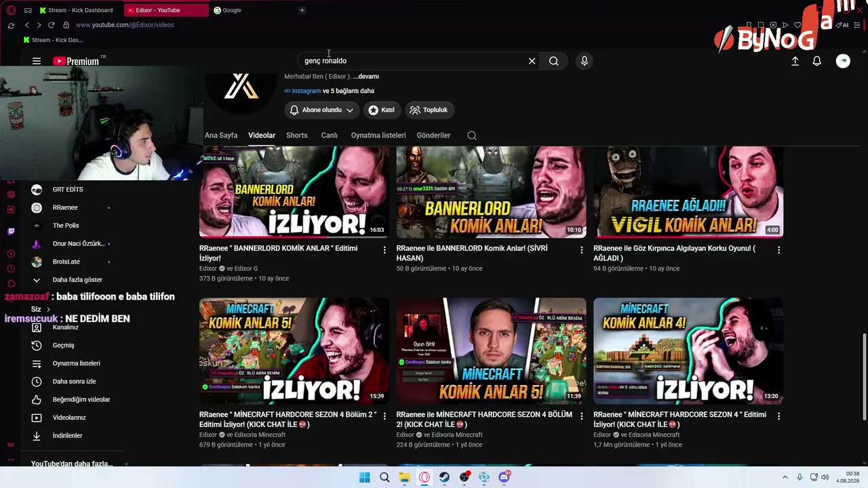Select the Videolar channel tab
The width and height of the screenshot is (868, 488).
pos(262,136)
